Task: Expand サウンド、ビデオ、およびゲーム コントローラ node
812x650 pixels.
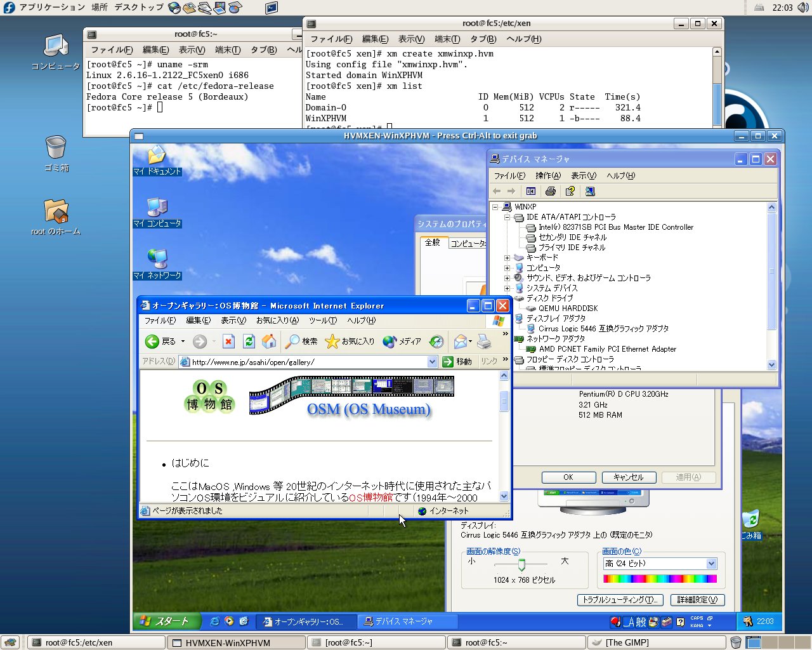Action: pos(507,278)
